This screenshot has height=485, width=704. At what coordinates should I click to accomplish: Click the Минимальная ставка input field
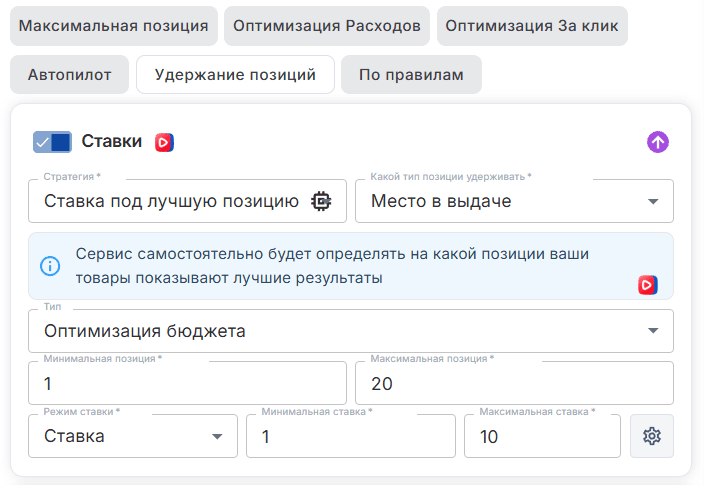click(351, 436)
